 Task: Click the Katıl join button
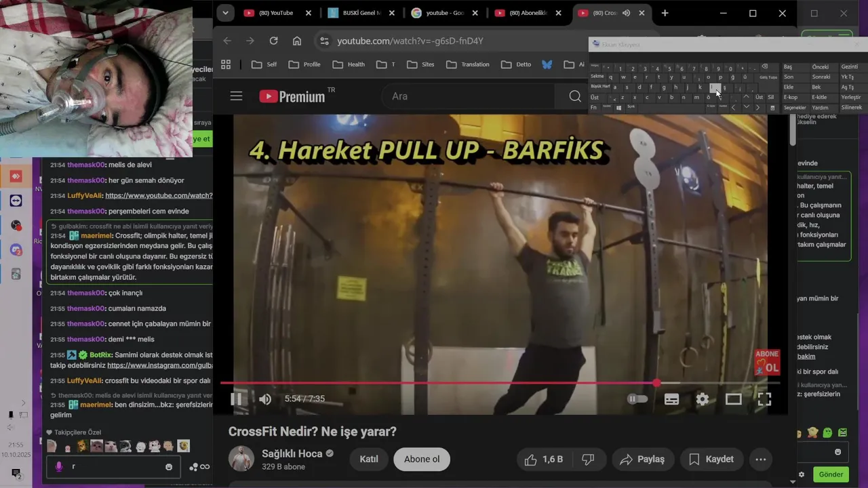(369, 460)
